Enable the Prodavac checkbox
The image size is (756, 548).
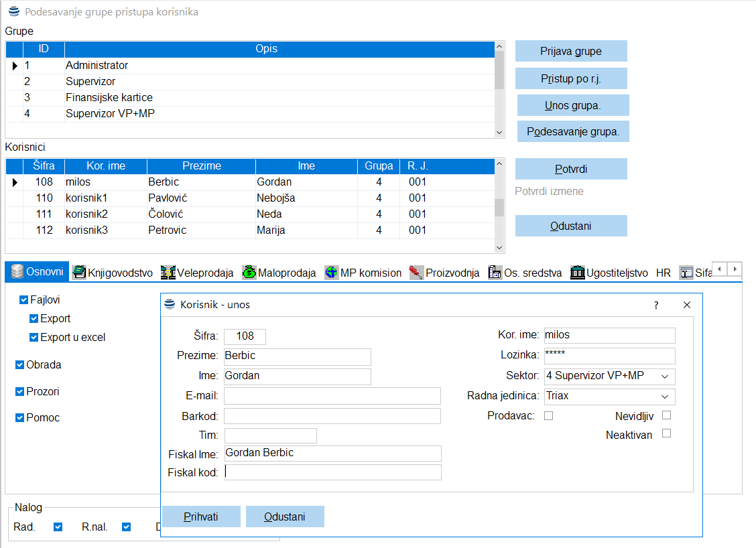click(548, 415)
